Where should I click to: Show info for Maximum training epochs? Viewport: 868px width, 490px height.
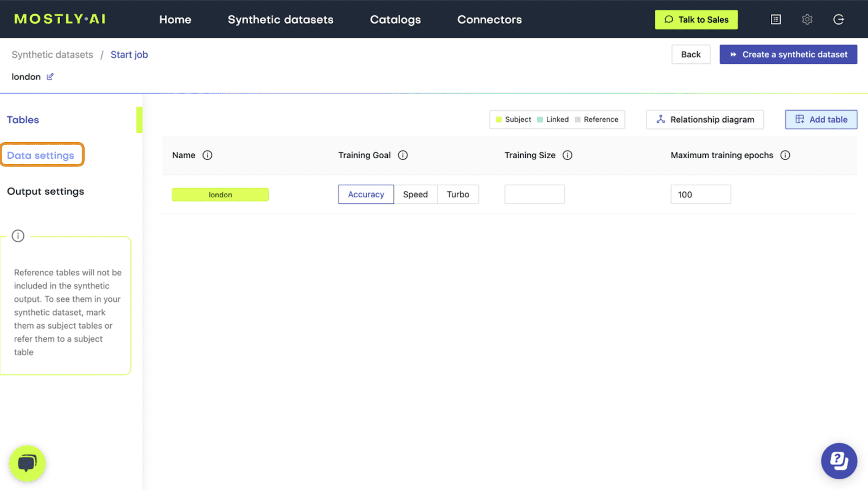click(x=785, y=155)
